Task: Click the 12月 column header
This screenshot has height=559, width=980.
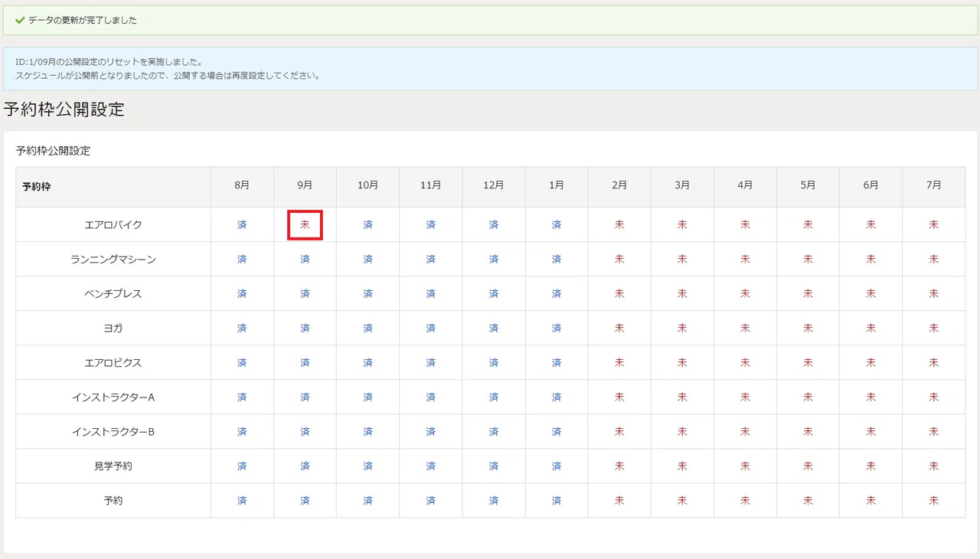Action: [x=494, y=185]
